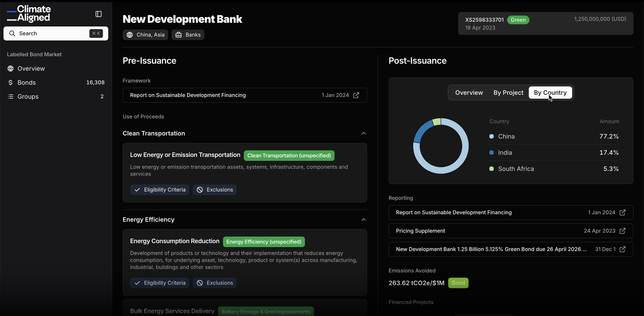Click Energy Efficiency (unspecified) green badge

tap(264, 242)
